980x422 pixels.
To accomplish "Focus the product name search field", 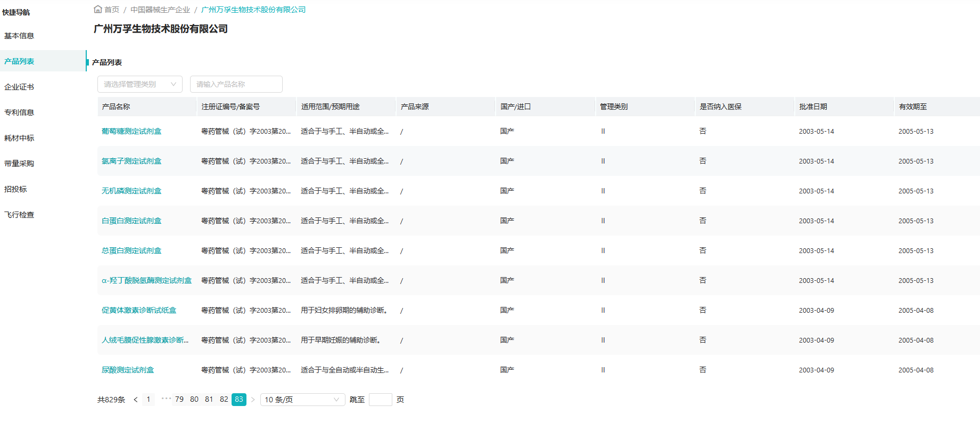I will [236, 84].
